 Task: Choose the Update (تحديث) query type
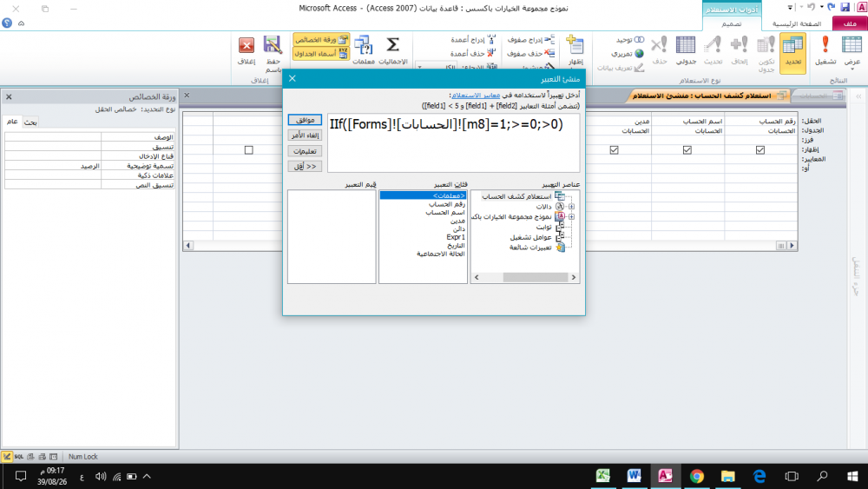pos(713,51)
